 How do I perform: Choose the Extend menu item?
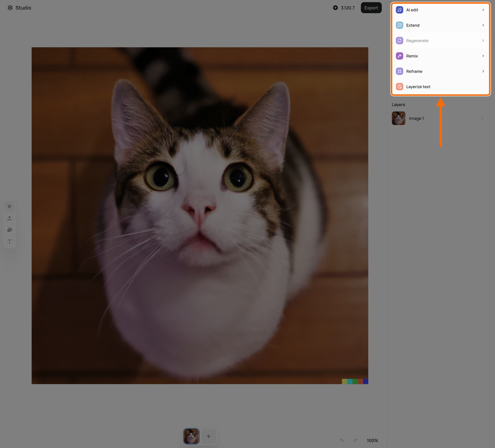[441, 25]
